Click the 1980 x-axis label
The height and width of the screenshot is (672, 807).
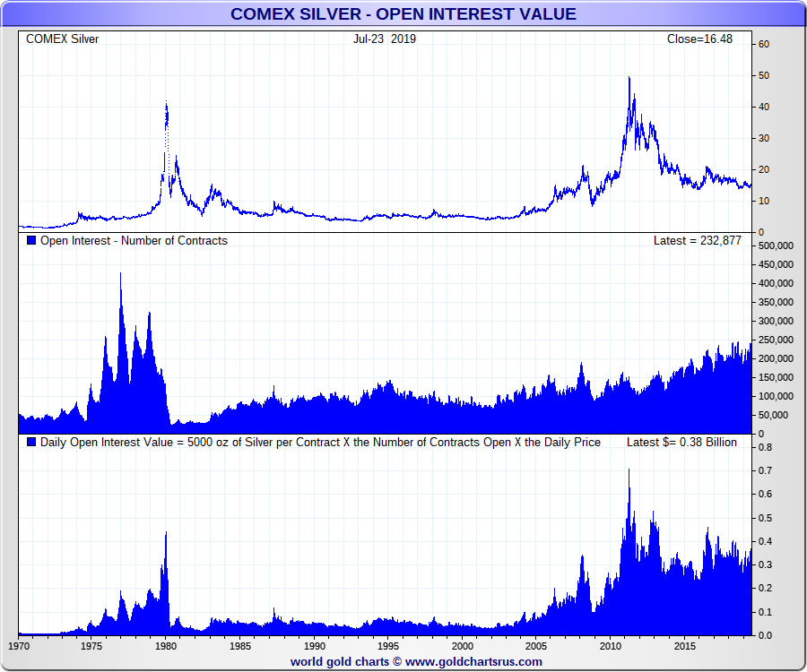(166, 646)
